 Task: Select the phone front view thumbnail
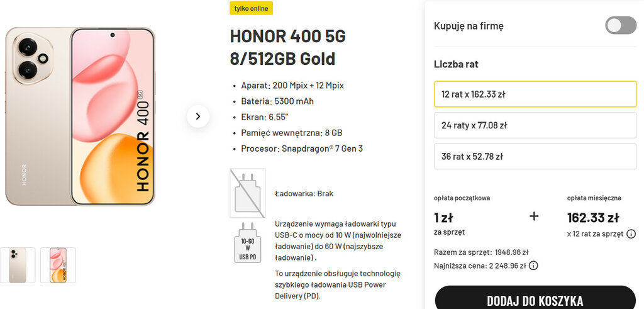tap(58, 265)
